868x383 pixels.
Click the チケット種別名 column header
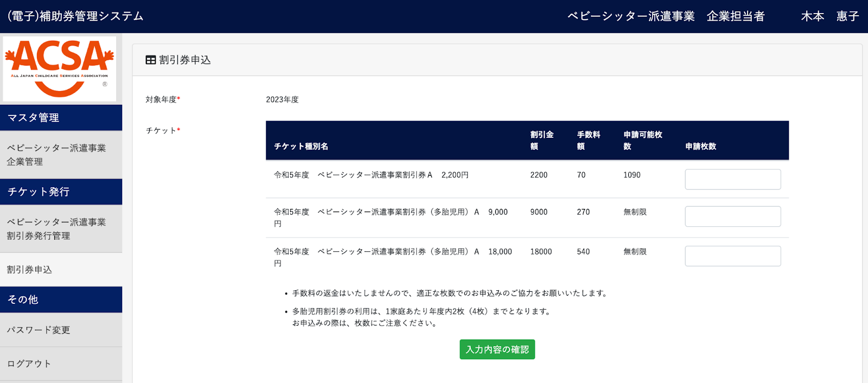[301, 146]
